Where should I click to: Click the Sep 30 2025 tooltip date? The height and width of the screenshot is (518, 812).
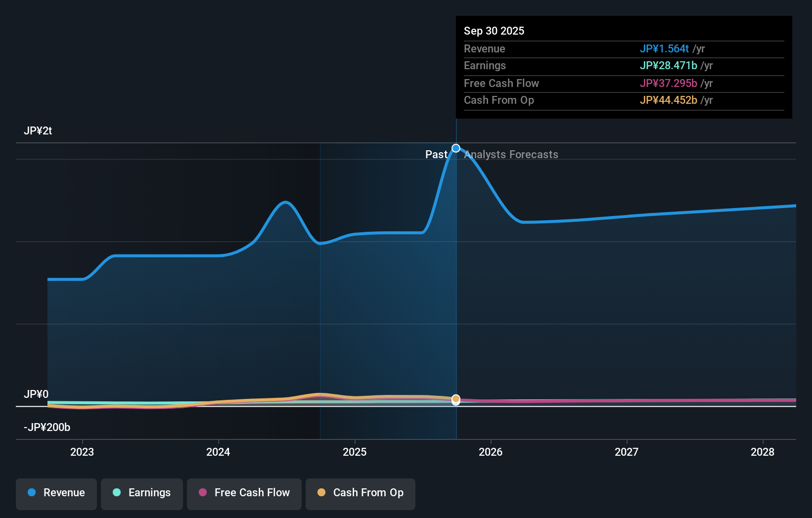click(x=494, y=31)
